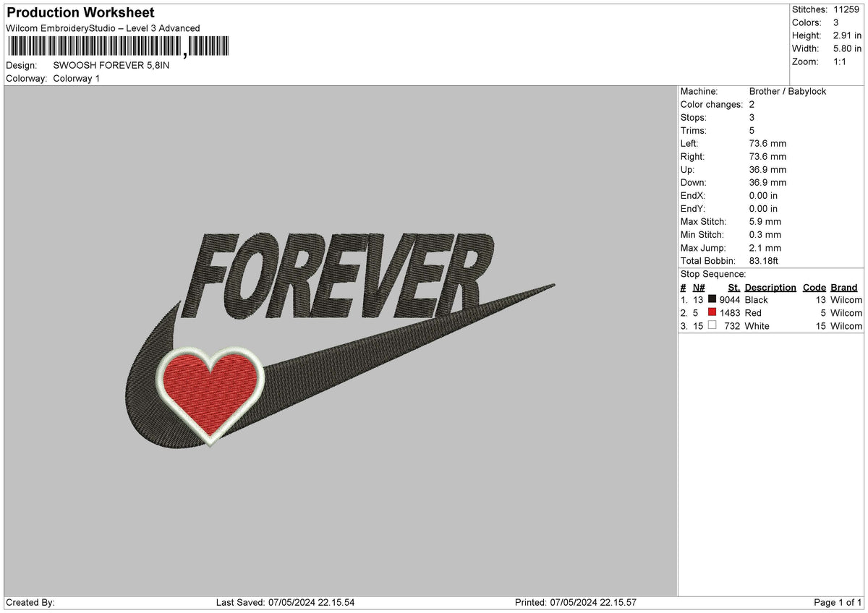Image resolution: width=868 pixels, height=613 pixels.
Task: Click the 'Code' column header
Action: pyautogui.click(x=814, y=288)
